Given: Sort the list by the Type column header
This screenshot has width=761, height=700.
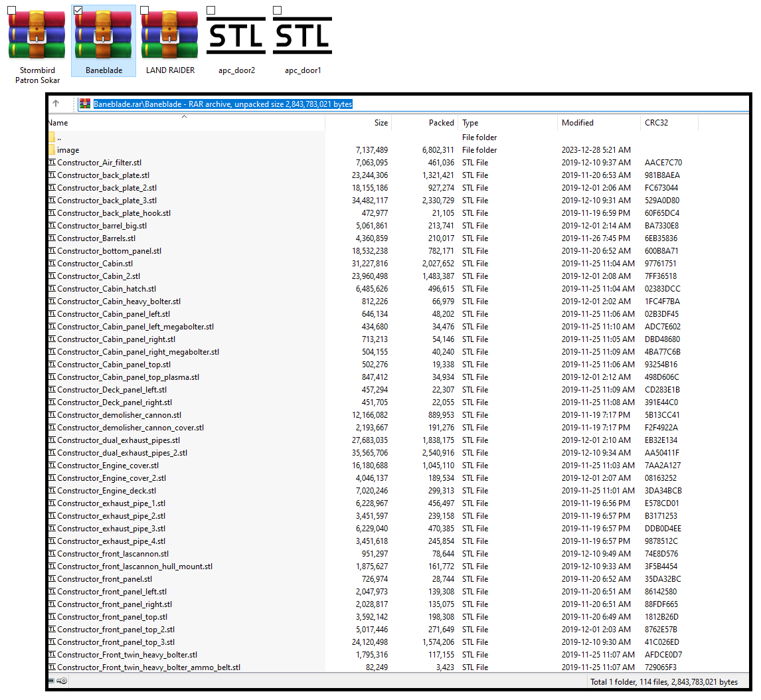Looking at the screenshot, I should [x=508, y=123].
